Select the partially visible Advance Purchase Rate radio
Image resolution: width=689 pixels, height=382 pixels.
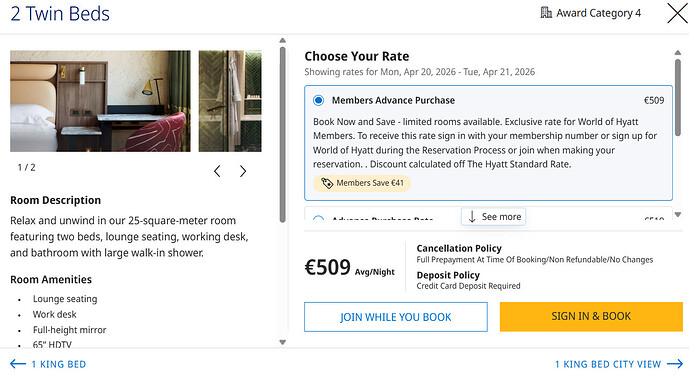(319, 218)
